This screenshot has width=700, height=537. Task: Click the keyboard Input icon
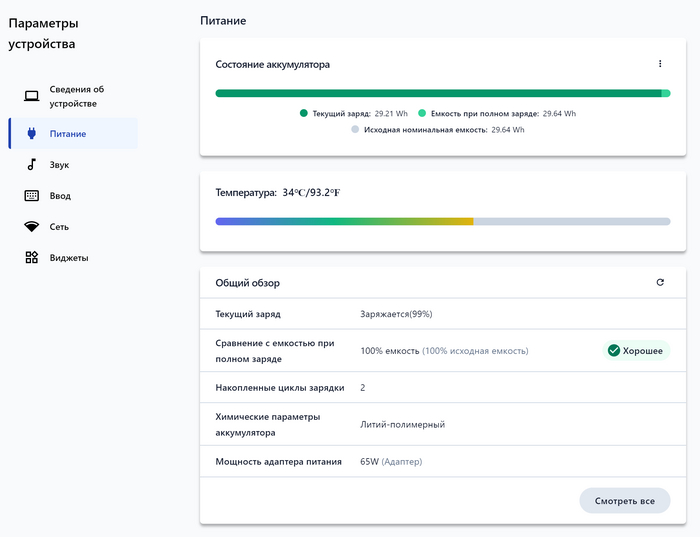(x=32, y=196)
